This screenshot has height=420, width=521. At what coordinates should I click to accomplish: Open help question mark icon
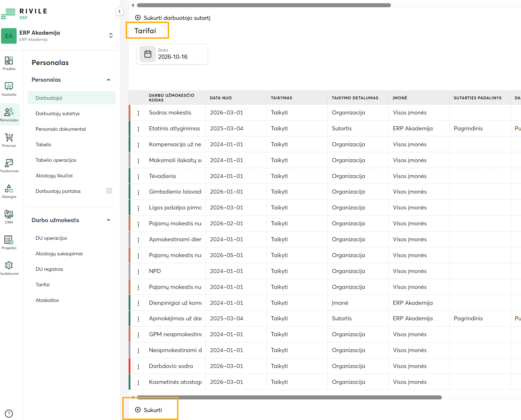9,414
